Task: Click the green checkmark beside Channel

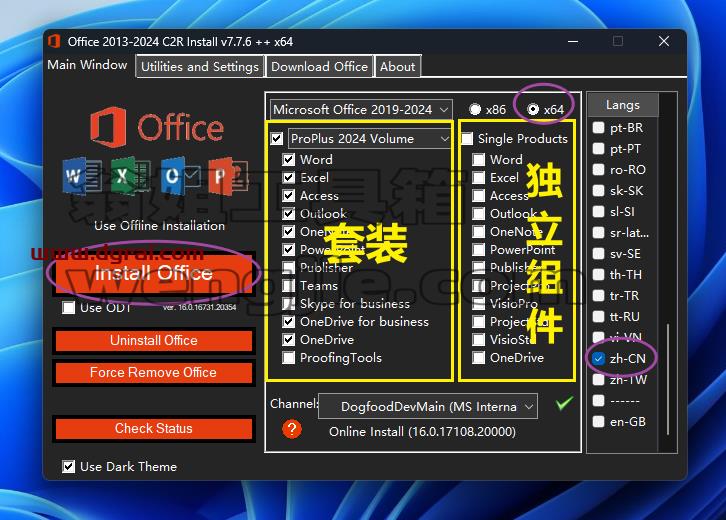Action: (564, 403)
